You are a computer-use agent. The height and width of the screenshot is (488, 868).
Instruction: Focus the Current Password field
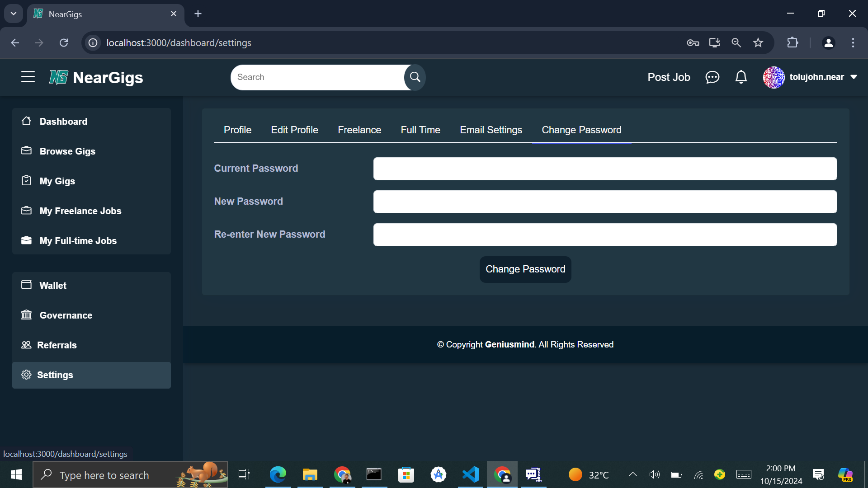pos(605,169)
